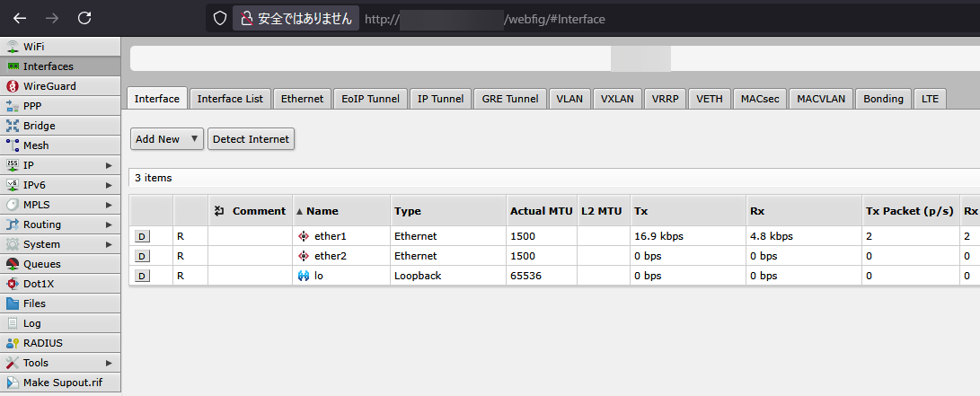The width and height of the screenshot is (980, 396).
Task: Expand the Routing submenu
Action: [x=109, y=224]
